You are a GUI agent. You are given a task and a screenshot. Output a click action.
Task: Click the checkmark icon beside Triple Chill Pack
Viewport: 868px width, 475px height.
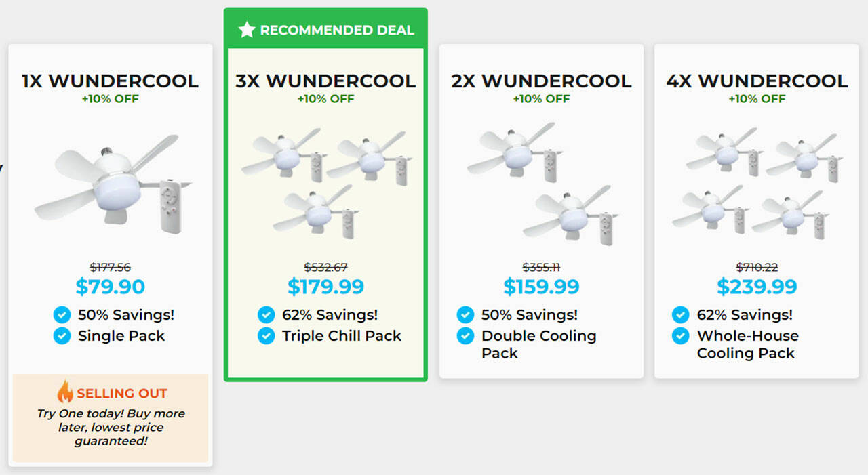pos(266,335)
